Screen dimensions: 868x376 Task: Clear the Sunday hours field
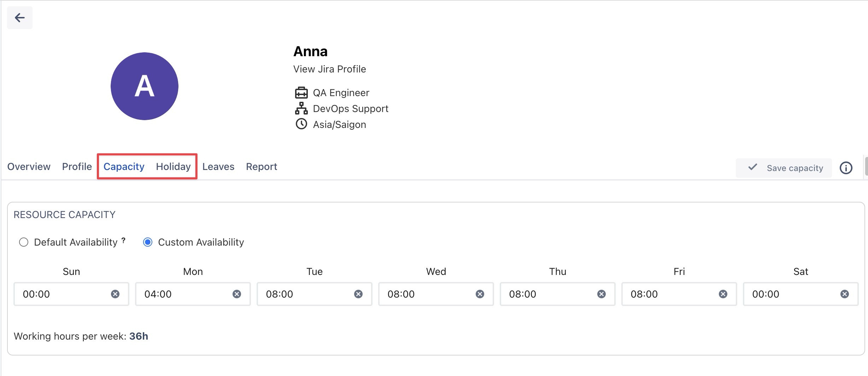click(115, 294)
